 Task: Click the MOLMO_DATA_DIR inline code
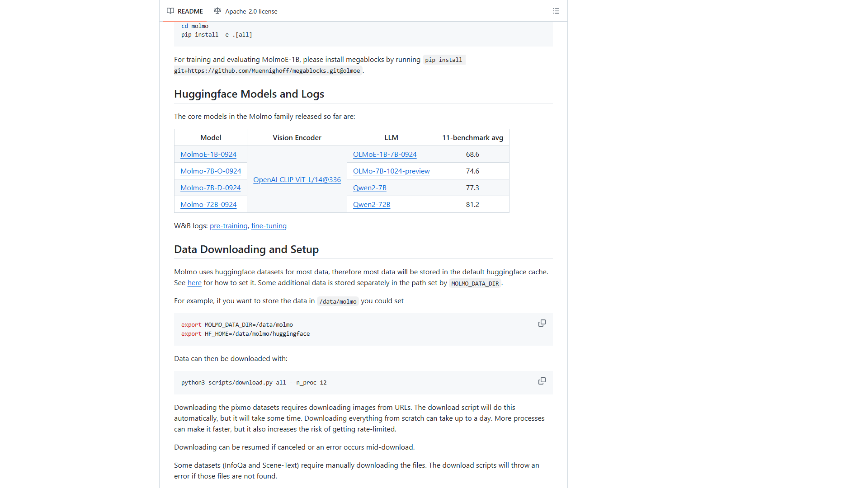(475, 283)
